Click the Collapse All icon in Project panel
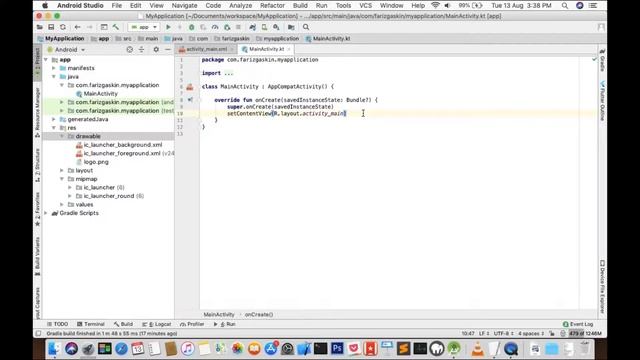Viewport: 640px width, 360px height. [x=141, y=49]
